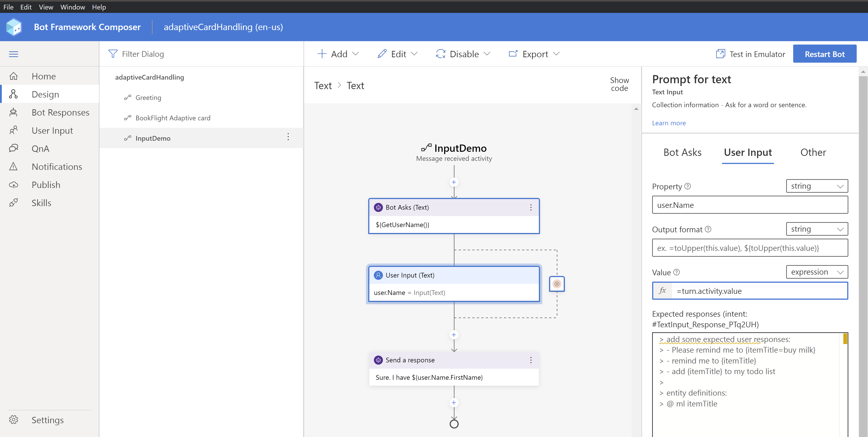Click the red delete loop icon beside User Input
Viewport: 868px width, 437px height.
[x=557, y=284]
